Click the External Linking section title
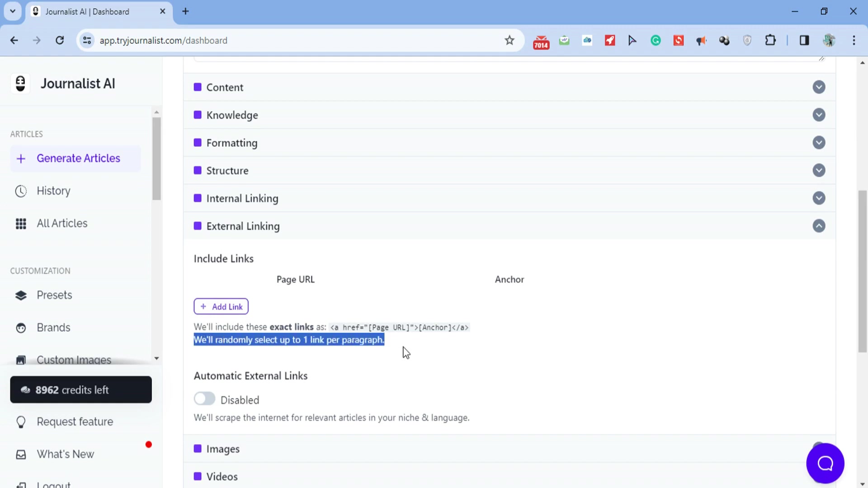868x488 pixels. (243, 226)
